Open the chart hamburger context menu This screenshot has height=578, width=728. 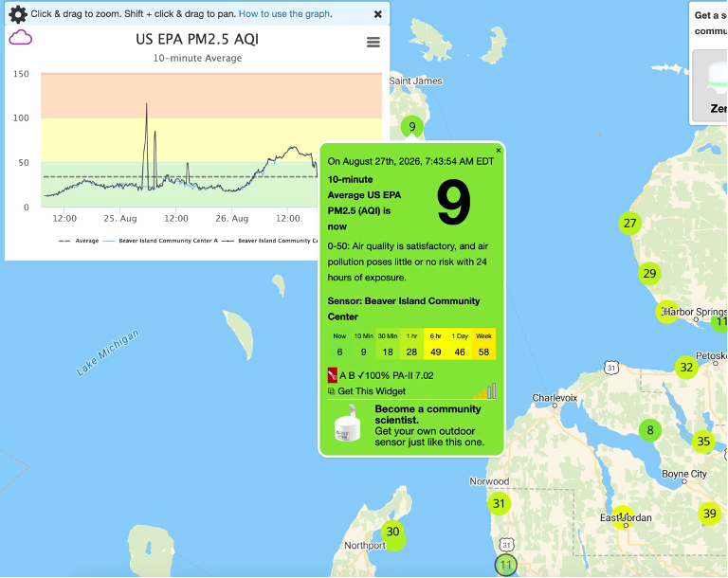[373, 43]
